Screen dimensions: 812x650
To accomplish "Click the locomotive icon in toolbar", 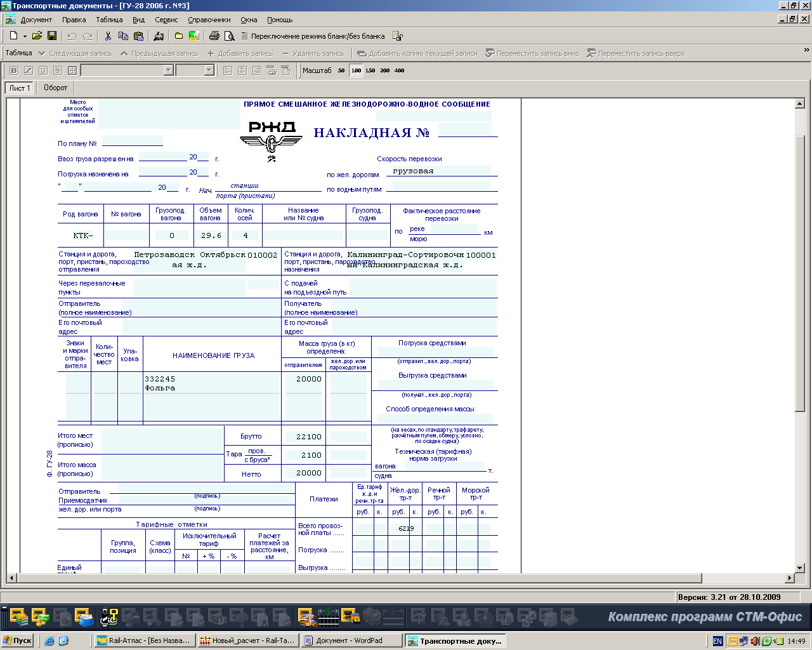I will 159,36.
